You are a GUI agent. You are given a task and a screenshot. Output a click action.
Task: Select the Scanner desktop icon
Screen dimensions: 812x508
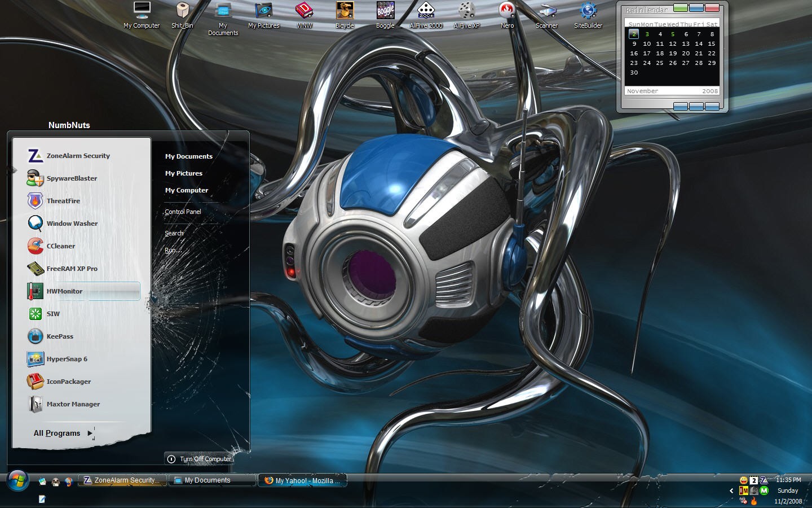pos(547,15)
